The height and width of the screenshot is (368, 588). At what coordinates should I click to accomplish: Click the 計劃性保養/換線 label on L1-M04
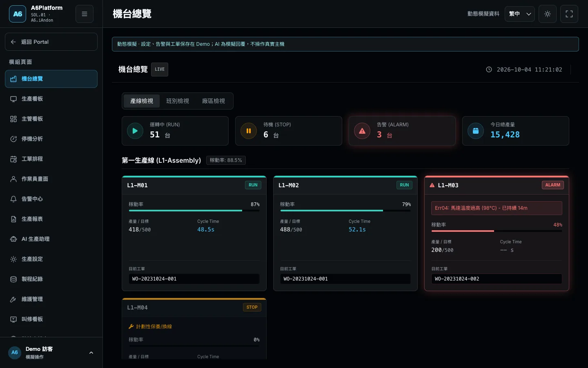click(154, 327)
